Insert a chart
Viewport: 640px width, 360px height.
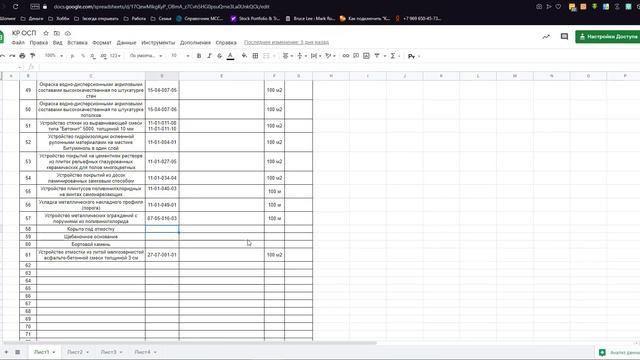click(x=366, y=56)
